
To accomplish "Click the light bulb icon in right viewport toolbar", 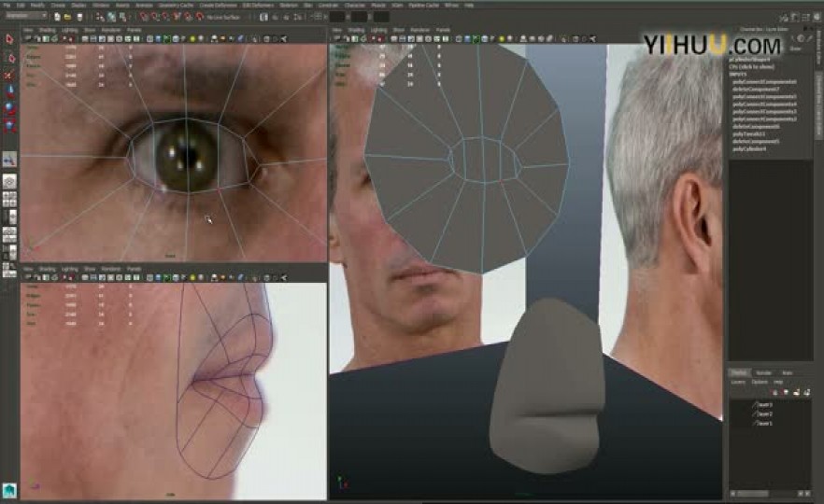I will pos(502,39).
